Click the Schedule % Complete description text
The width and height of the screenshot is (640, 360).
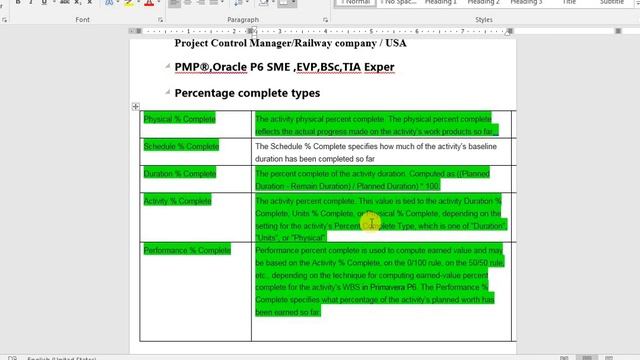376,152
